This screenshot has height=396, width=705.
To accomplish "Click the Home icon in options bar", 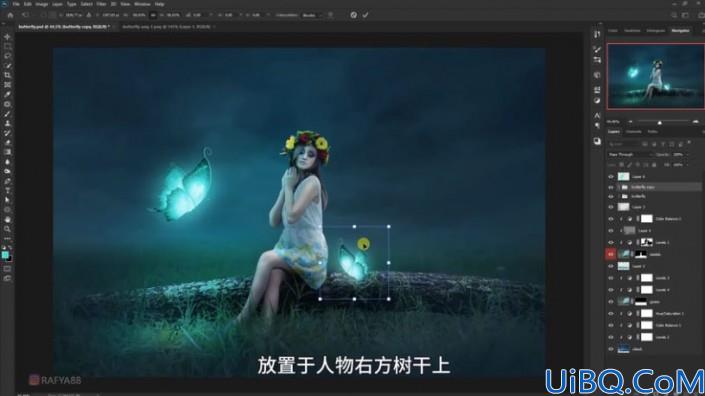I will (x=10, y=15).
